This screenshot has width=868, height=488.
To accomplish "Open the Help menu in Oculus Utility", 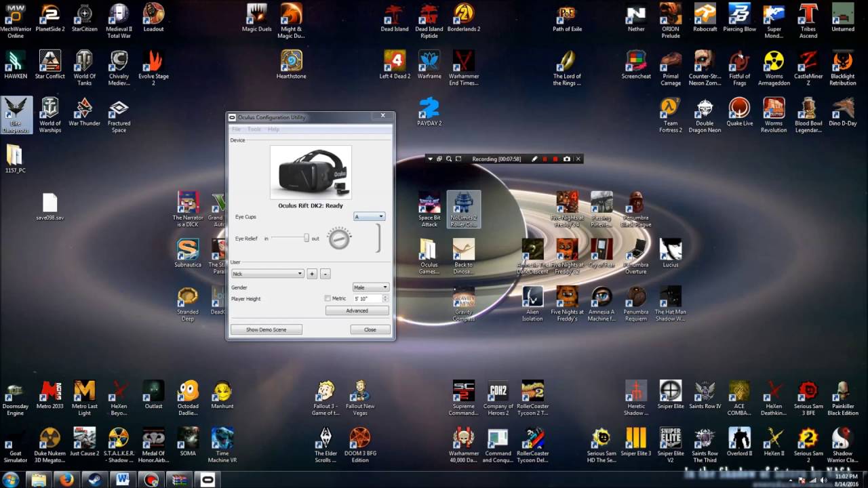I will 273,129.
